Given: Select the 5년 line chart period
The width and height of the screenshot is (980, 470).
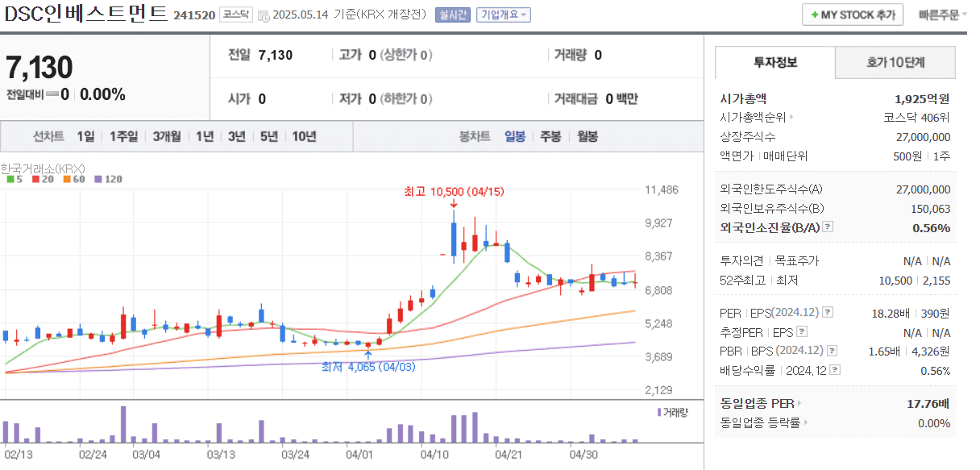Looking at the screenshot, I should [x=268, y=136].
